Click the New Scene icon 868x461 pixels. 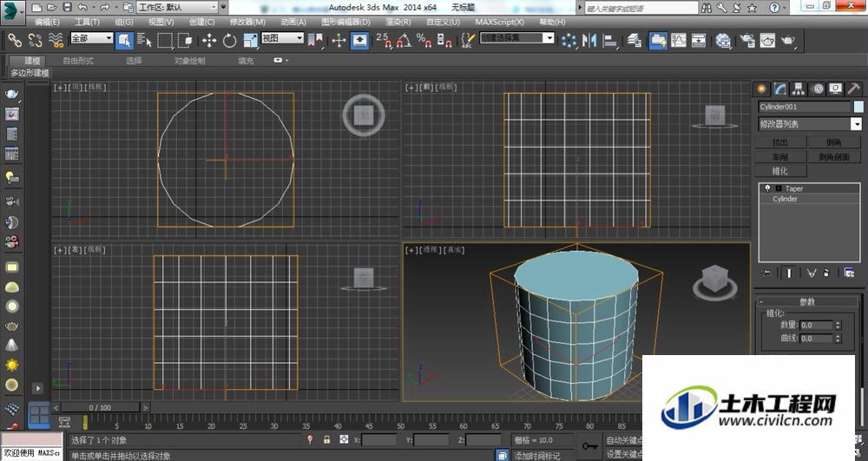coord(36,8)
